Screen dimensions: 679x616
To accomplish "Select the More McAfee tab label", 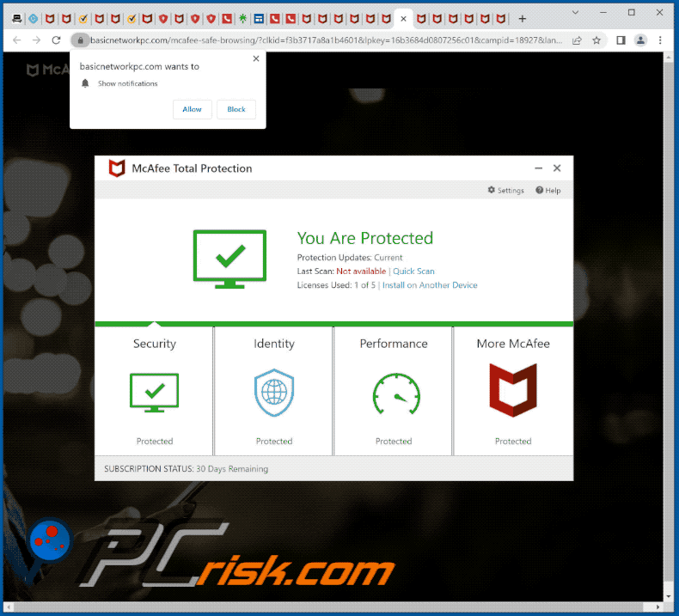I will point(513,344).
